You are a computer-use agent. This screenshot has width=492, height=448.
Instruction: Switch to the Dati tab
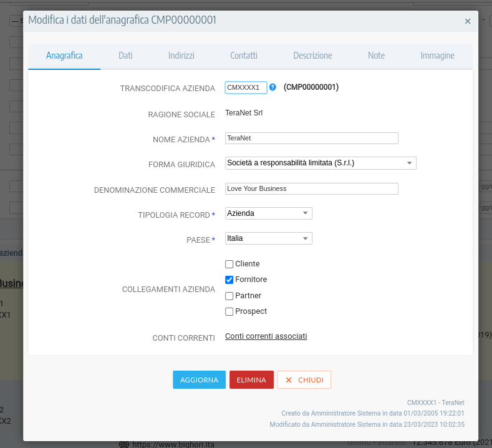(125, 56)
